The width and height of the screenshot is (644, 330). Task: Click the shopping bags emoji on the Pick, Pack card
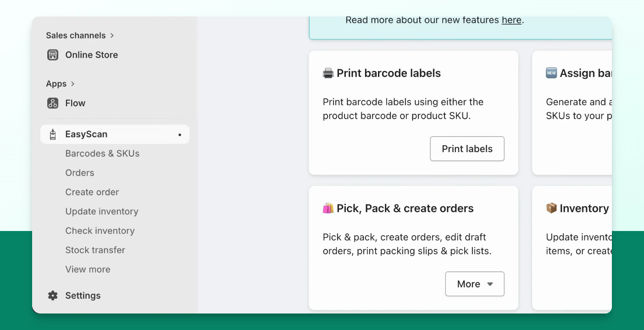[328, 209]
